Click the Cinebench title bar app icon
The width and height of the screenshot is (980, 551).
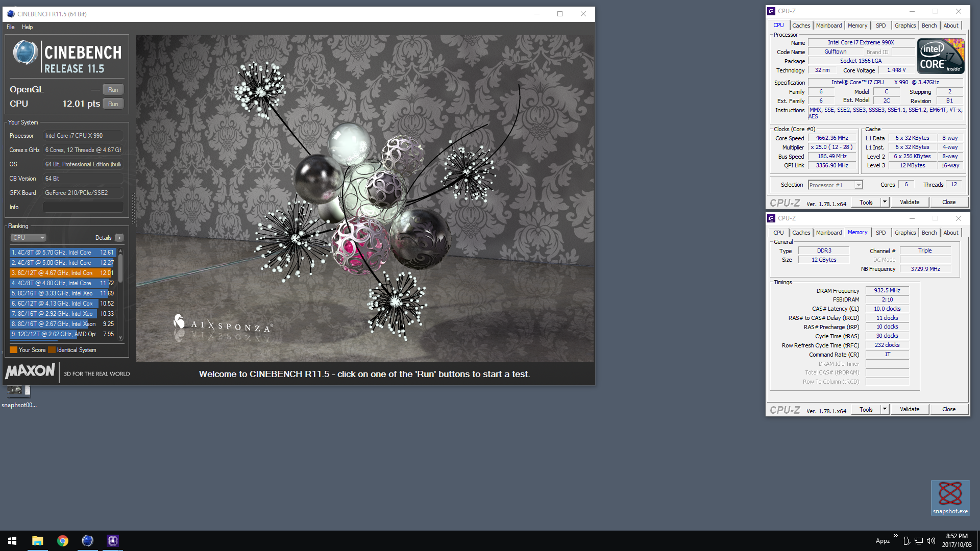click(11, 14)
